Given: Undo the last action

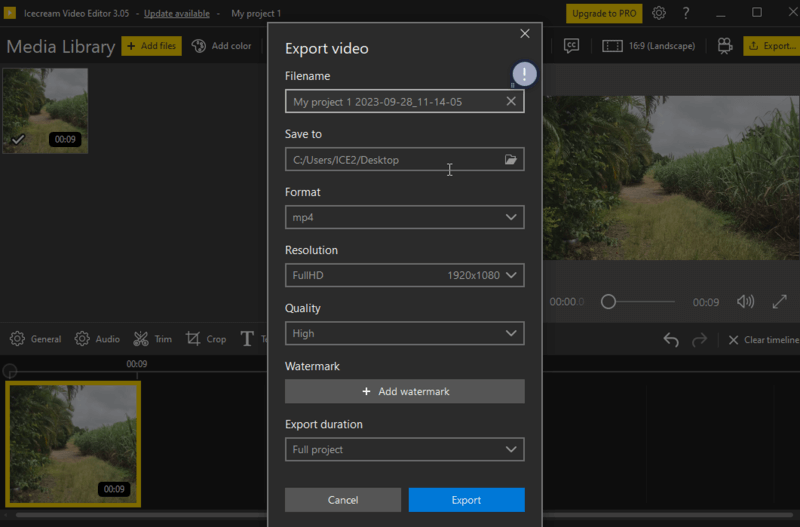Looking at the screenshot, I should click(671, 339).
